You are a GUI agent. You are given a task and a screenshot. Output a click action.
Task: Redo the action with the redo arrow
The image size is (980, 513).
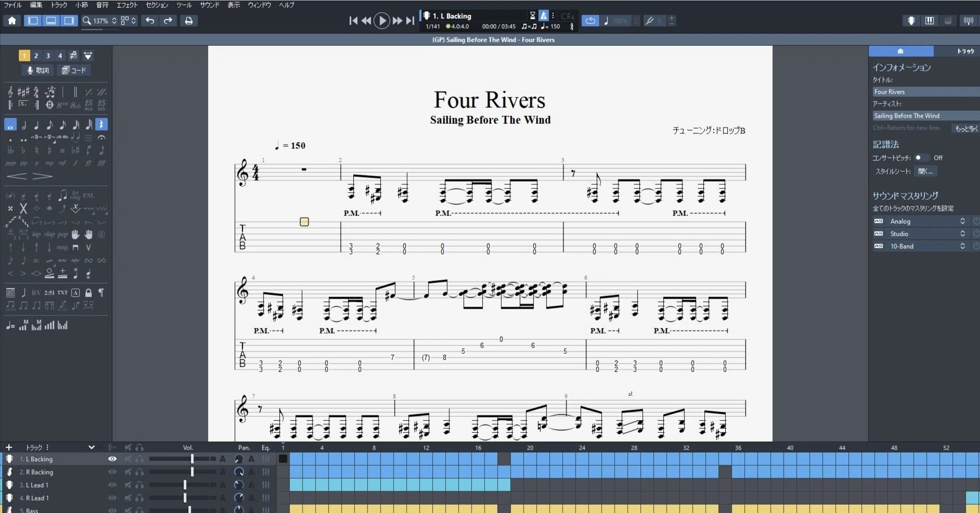168,21
